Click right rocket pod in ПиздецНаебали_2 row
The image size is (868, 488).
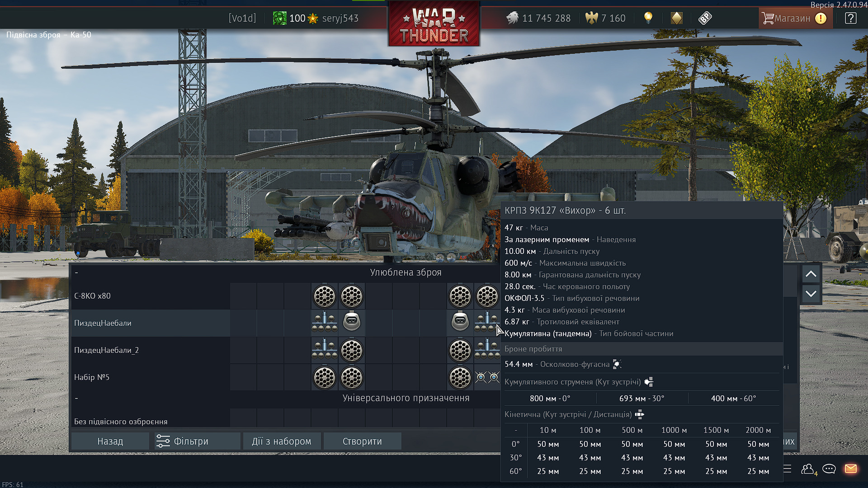tap(460, 351)
